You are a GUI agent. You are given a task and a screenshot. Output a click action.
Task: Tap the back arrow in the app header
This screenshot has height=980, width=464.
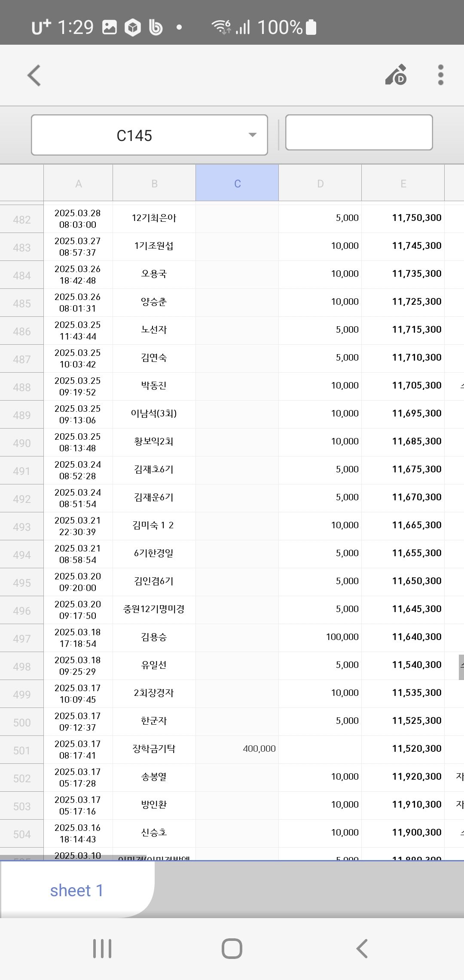click(34, 76)
